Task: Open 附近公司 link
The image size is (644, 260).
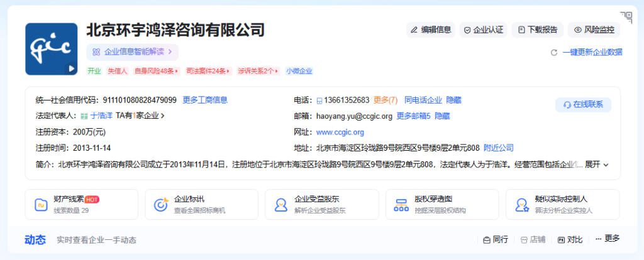Action: (499, 148)
